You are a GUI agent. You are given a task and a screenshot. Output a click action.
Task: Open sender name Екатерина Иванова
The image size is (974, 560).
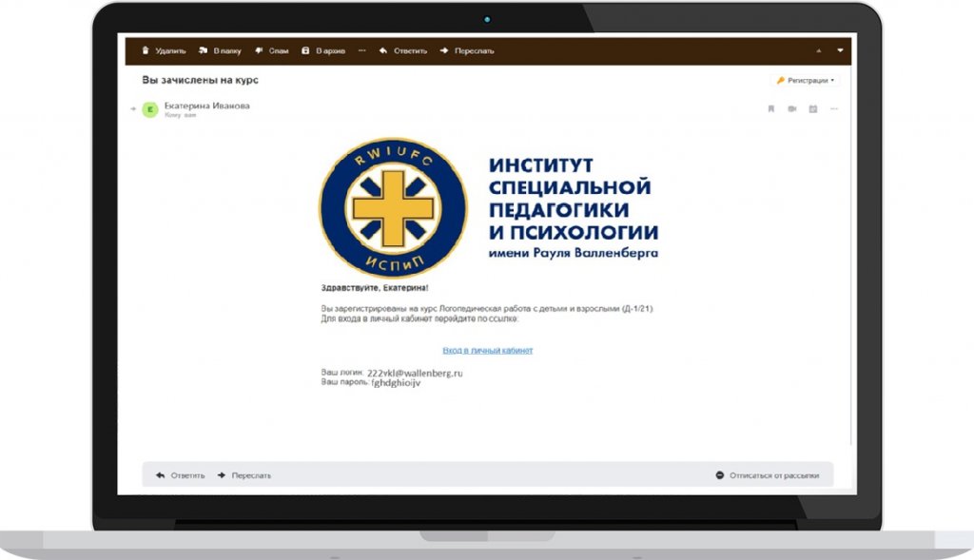206,106
